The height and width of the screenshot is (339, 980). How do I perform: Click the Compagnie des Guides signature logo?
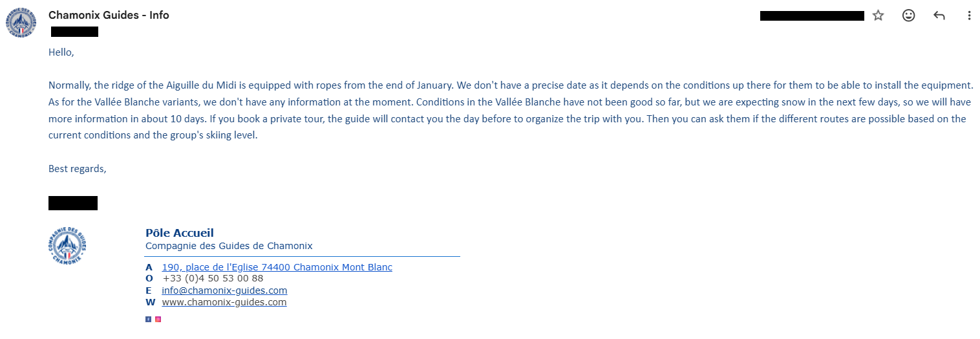[x=67, y=245]
